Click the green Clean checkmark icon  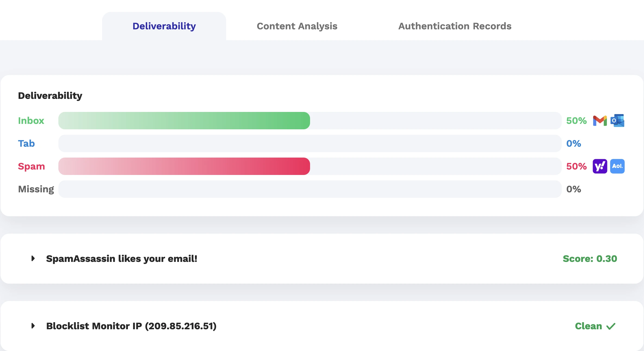click(611, 326)
